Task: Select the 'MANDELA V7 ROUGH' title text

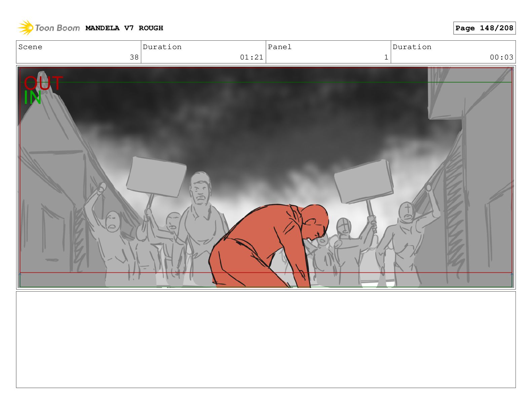Action: pos(124,28)
